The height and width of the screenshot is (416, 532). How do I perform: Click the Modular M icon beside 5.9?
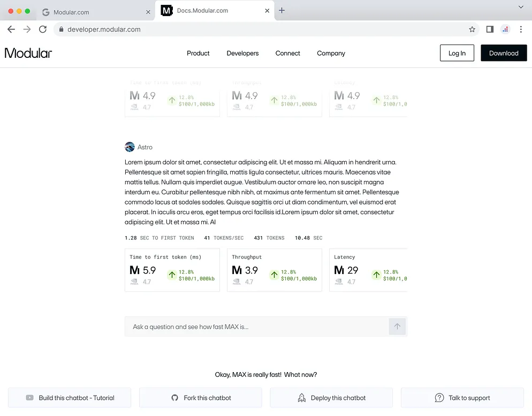click(x=135, y=270)
